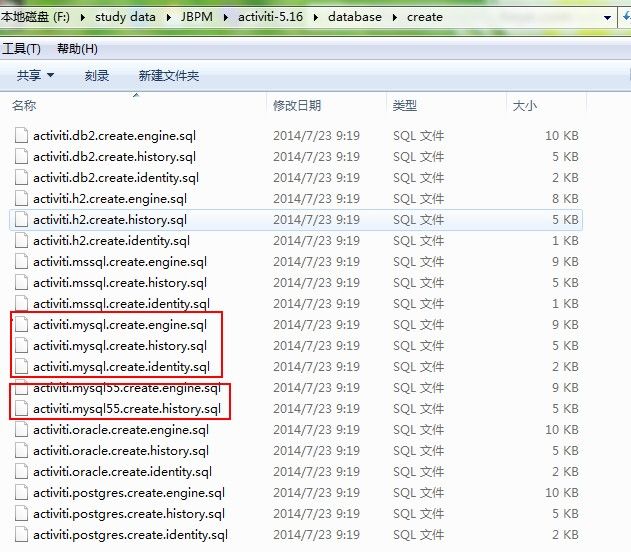Click the create breadcrumb segment
The height and width of the screenshot is (552, 631).
(x=425, y=17)
